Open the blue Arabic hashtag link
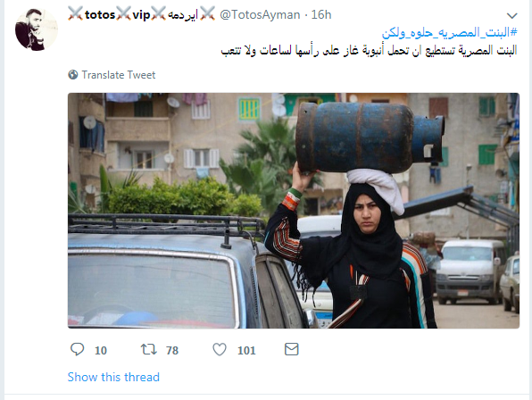532x400 pixels. pos(450,32)
